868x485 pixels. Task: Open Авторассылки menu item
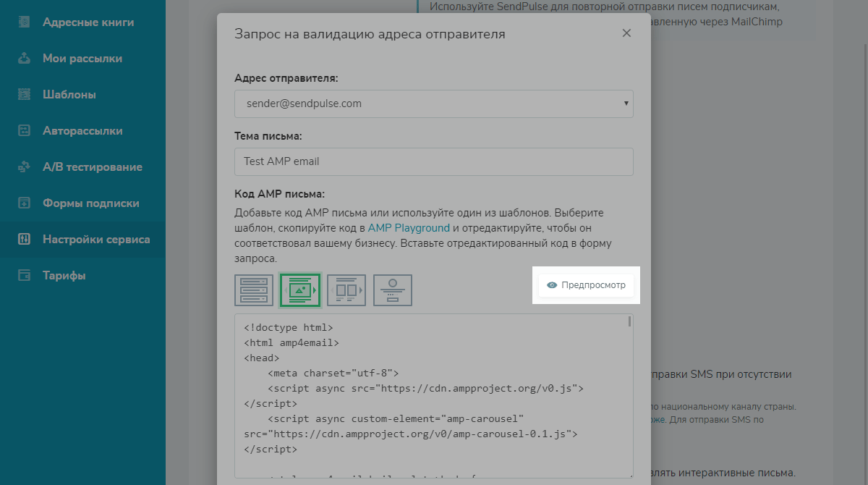click(82, 131)
